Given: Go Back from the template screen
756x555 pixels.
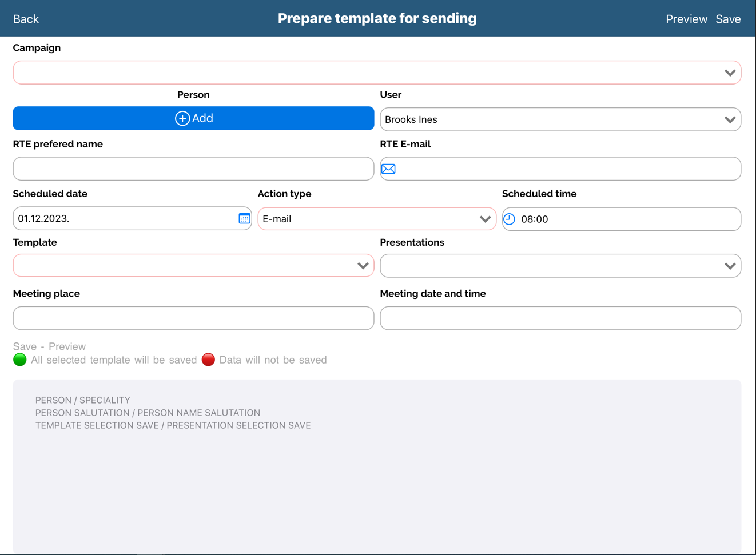Looking at the screenshot, I should point(26,19).
